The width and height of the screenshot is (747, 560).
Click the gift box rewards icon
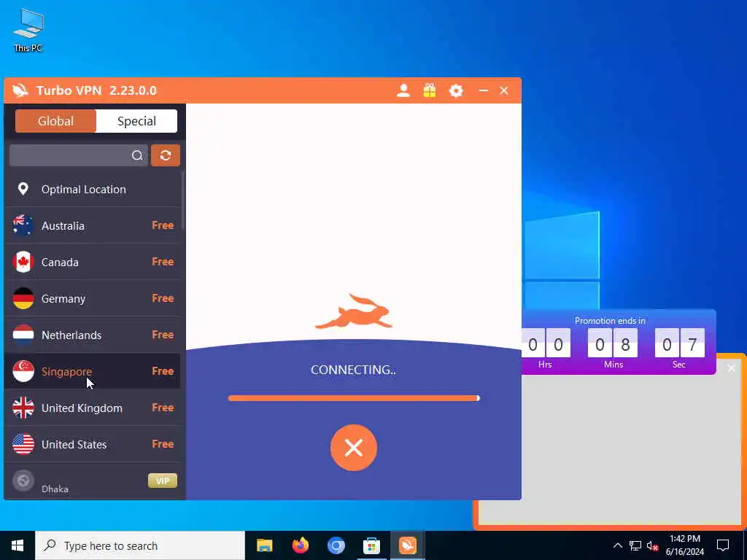point(429,90)
